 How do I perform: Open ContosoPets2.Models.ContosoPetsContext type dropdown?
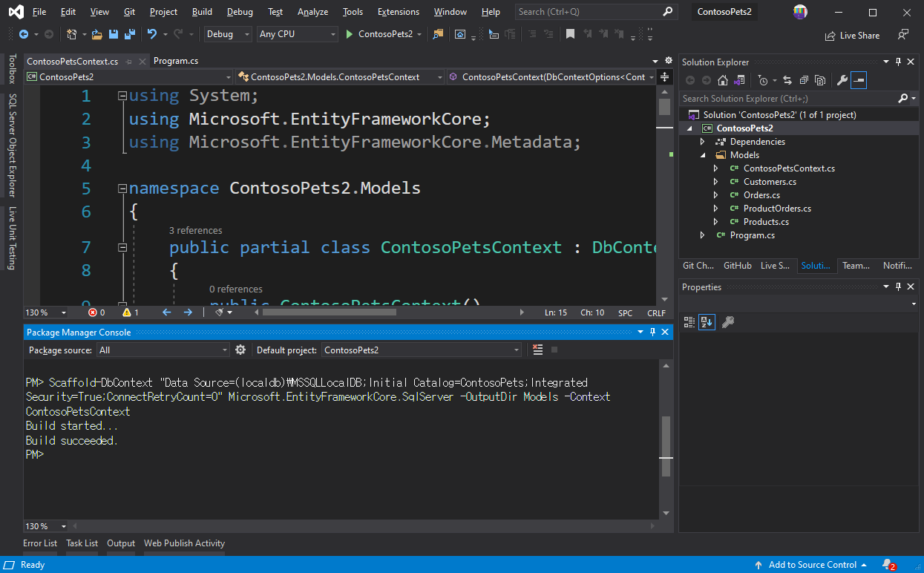(341, 76)
